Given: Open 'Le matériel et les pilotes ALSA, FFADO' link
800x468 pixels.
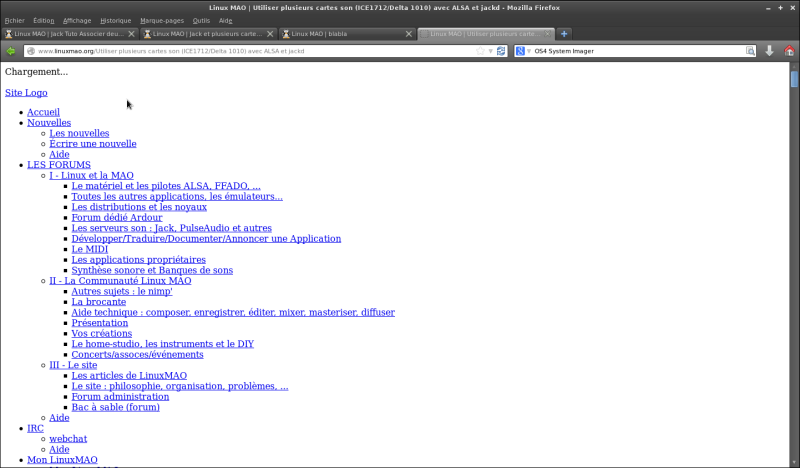Looking at the screenshot, I should coord(166,186).
